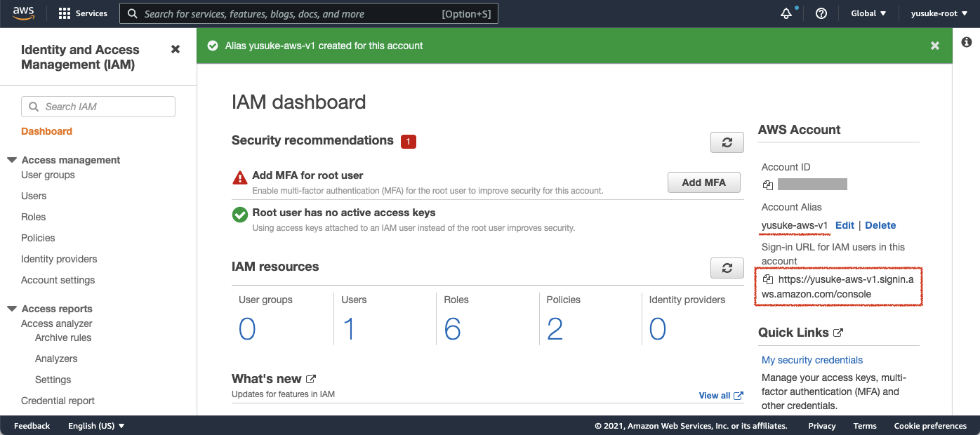
Task: Click the User groups count 0
Action: [247, 329]
